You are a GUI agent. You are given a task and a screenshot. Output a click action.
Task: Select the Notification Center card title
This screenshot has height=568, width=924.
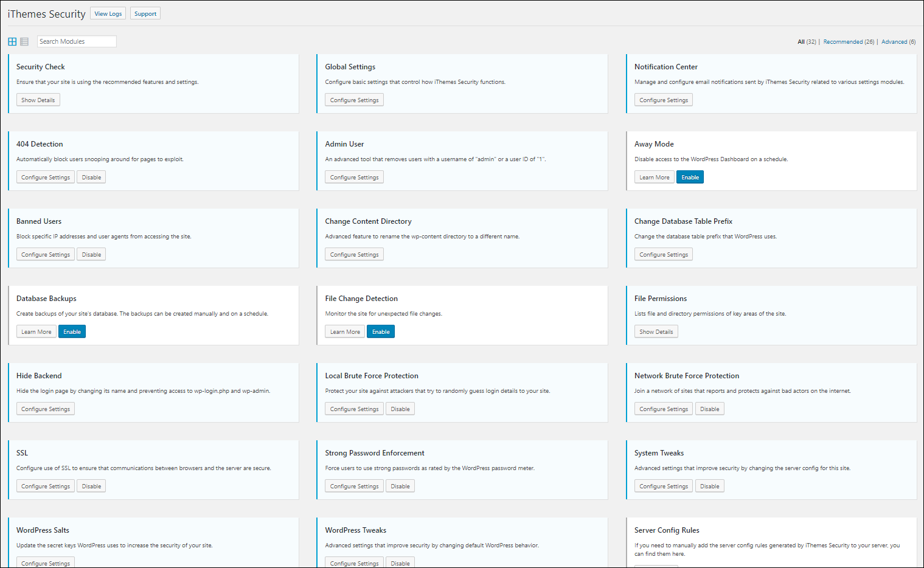coord(666,67)
